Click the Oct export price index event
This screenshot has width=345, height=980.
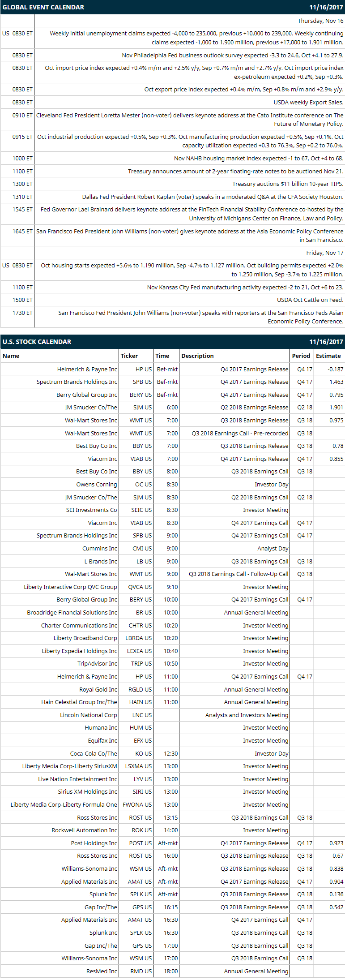pyautogui.click(x=244, y=89)
